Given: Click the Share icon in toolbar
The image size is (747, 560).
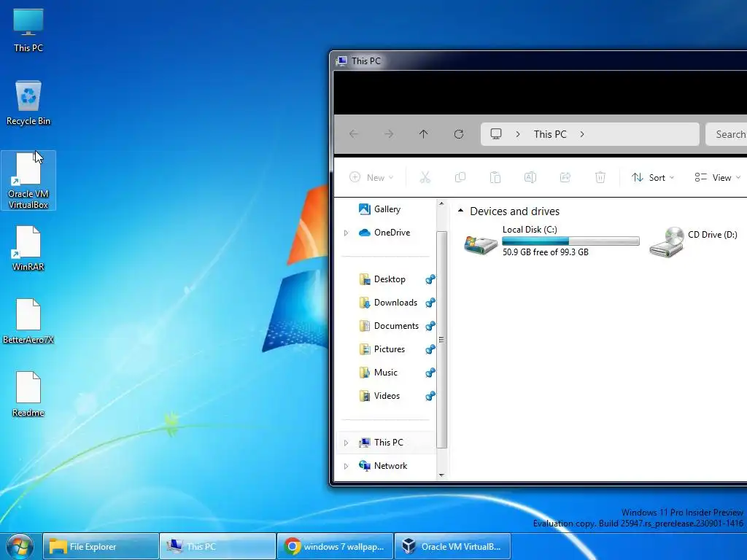Looking at the screenshot, I should click(x=565, y=178).
